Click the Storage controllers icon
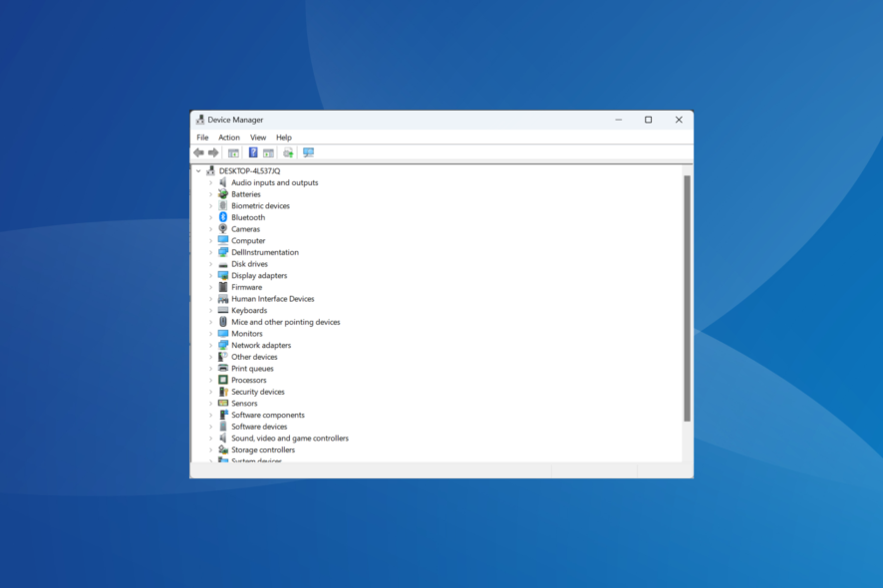Image resolution: width=883 pixels, height=588 pixels. pos(223,449)
